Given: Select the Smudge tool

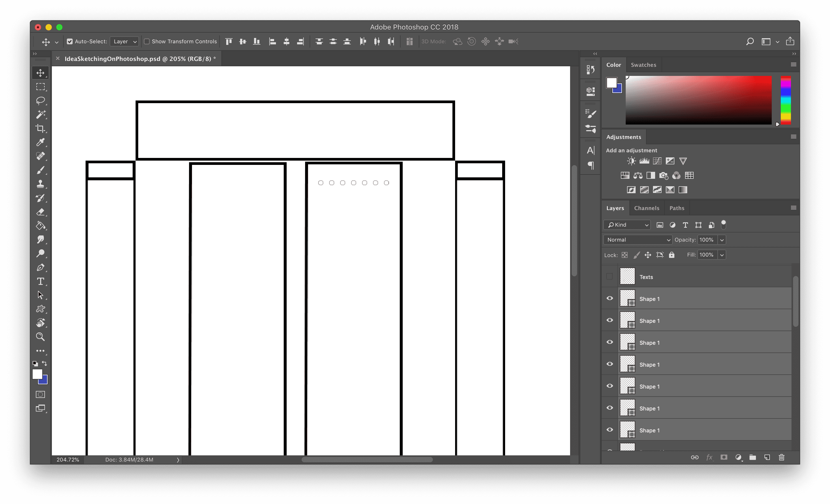Looking at the screenshot, I should pos(40,239).
